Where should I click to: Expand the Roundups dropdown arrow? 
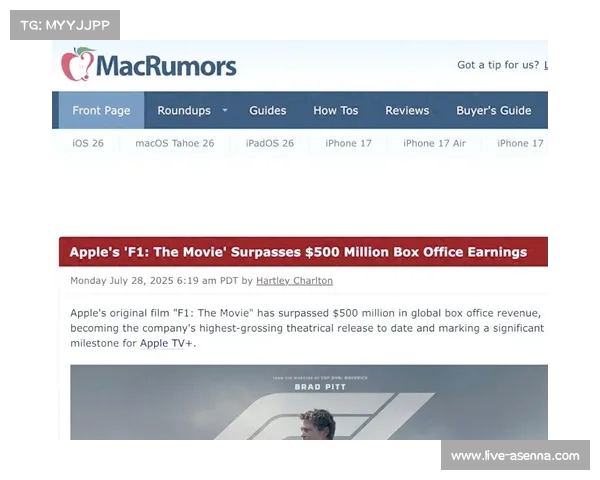(x=225, y=111)
